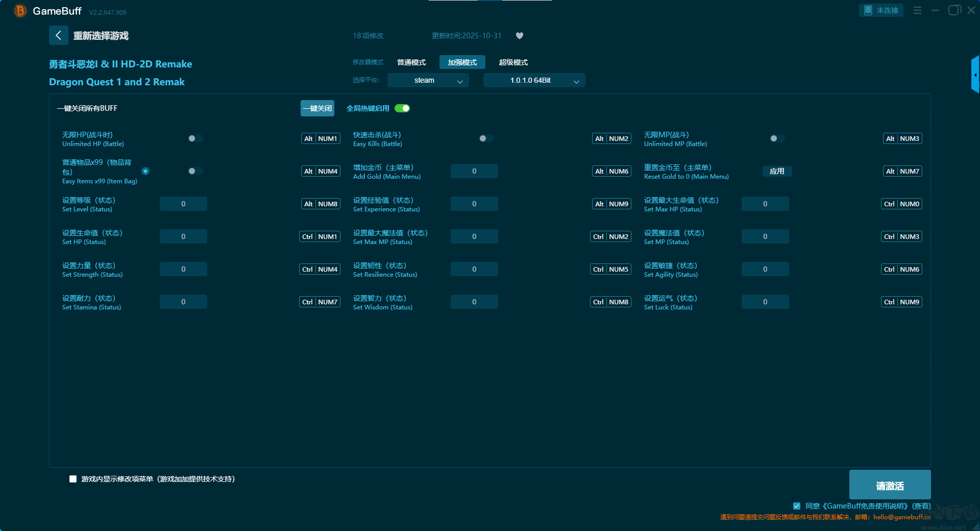The height and width of the screenshot is (531, 980).
Task: Select 普通模式 mode tab
Action: (411, 62)
